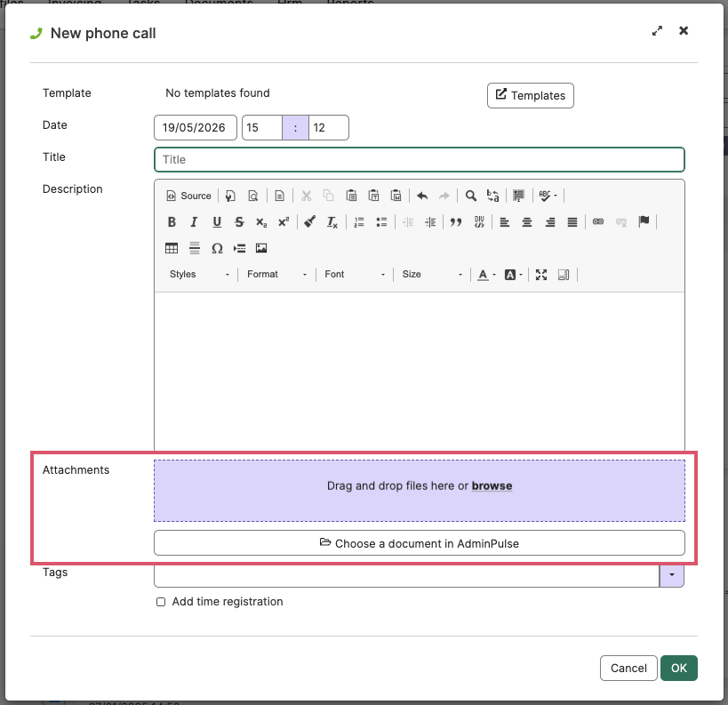Insert a numbered list
The height and width of the screenshot is (705, 728).
point(359,222)
